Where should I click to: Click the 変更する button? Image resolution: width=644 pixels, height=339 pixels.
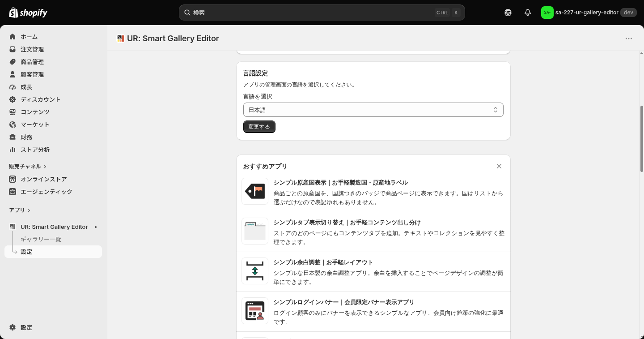[259, 127]
